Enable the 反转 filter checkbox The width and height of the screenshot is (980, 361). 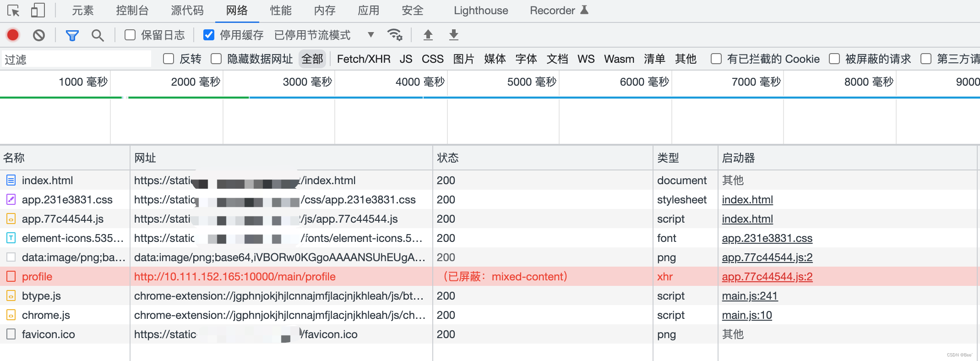[x=169, y=59]
